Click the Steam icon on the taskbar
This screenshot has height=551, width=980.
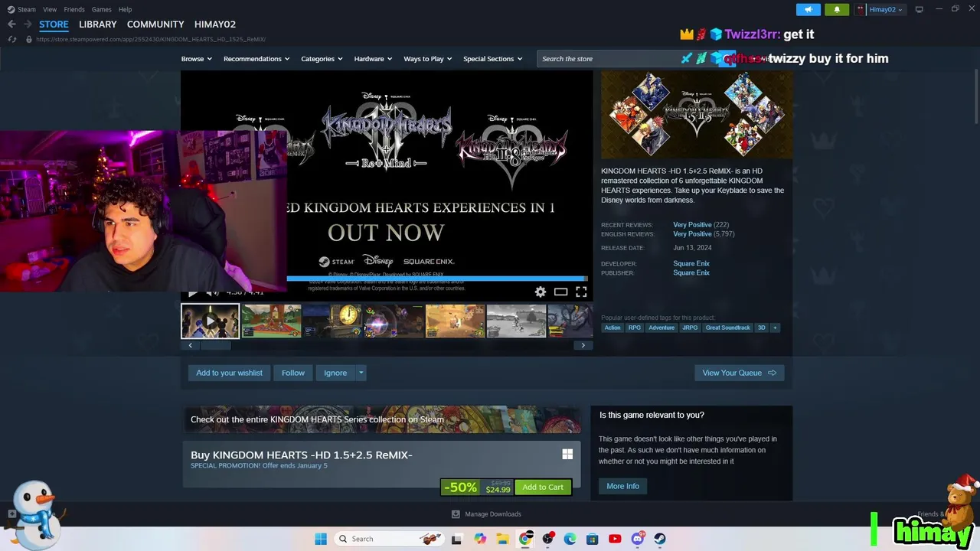tap(660, 539)
